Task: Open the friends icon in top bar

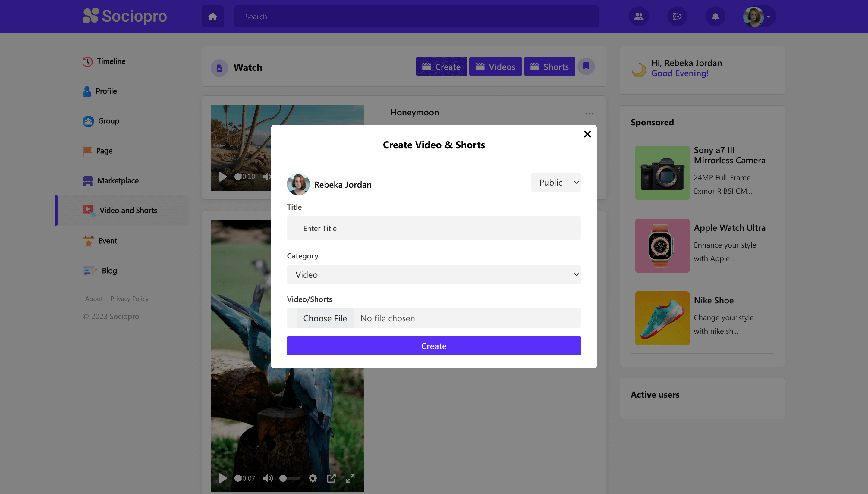Action: click(x=639, y=16)
